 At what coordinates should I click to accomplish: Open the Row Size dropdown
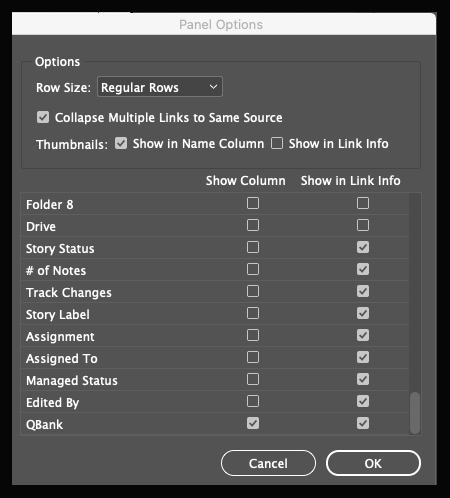click(160, 87)
